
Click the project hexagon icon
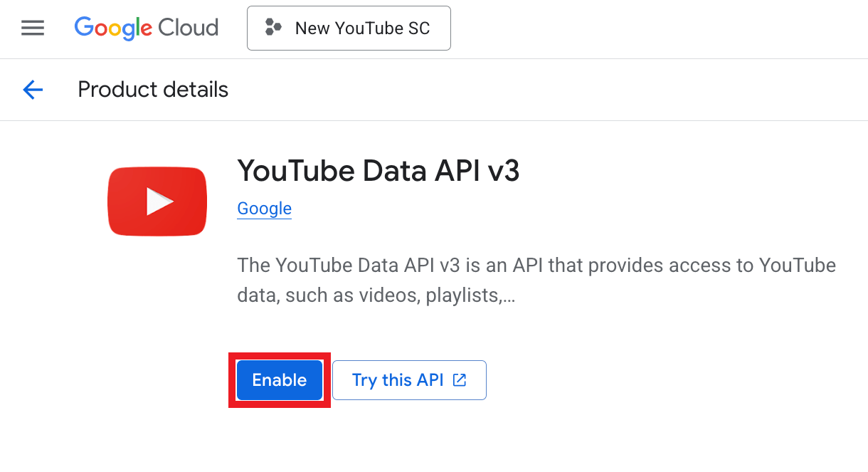273,28
